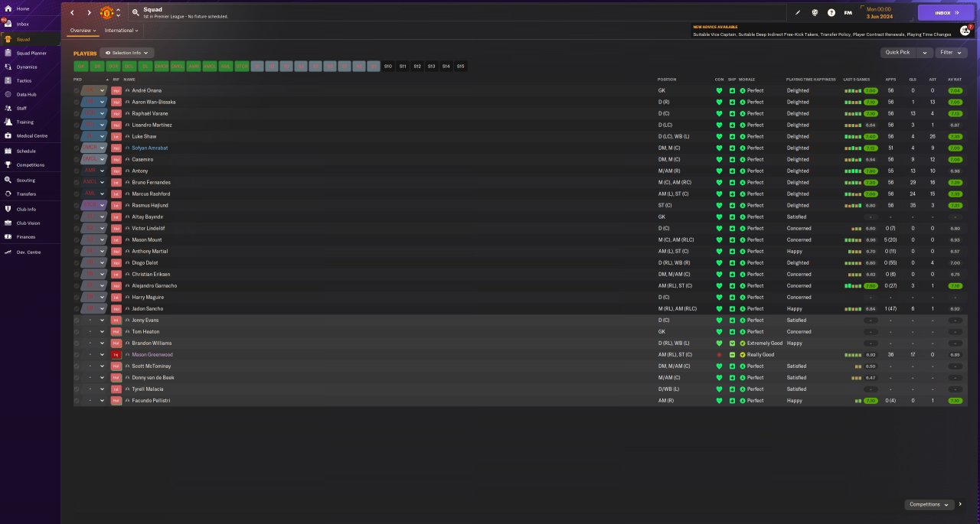Open Mason Greenwood's player profile

[152, 354]
